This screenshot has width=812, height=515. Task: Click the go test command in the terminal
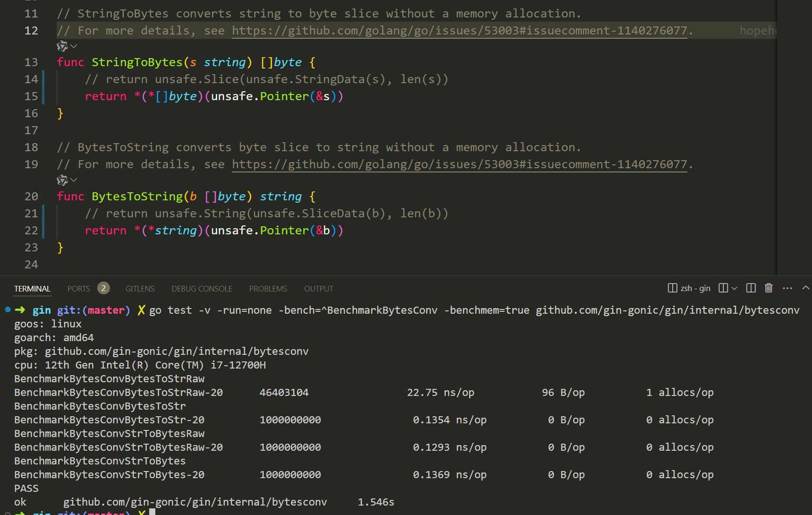tap(474, 310)
